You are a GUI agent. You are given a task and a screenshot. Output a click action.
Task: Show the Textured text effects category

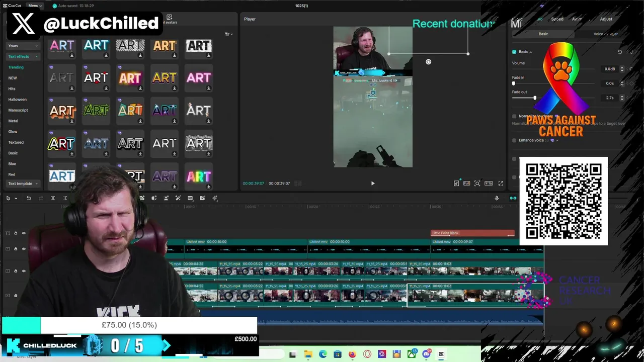(x=16, y=142)
